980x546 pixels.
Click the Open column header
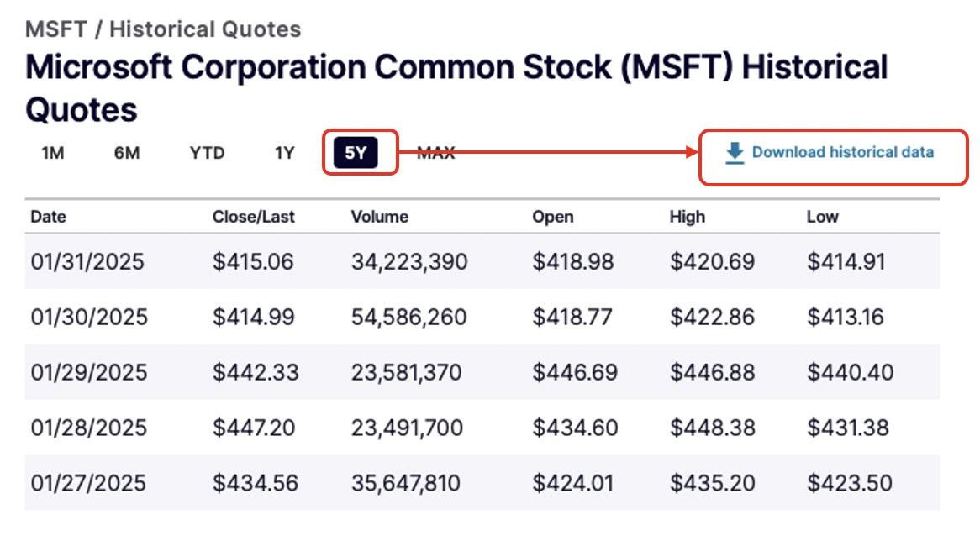coord(553,217)
